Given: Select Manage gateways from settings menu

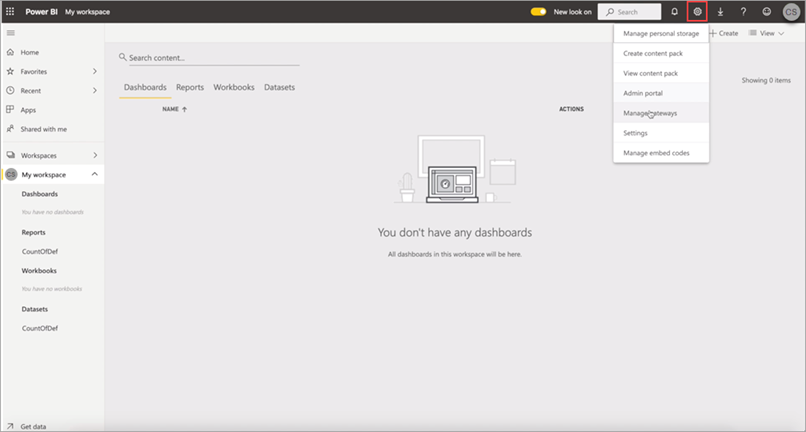Looking at the screenshot, I should tap(650, 113).
